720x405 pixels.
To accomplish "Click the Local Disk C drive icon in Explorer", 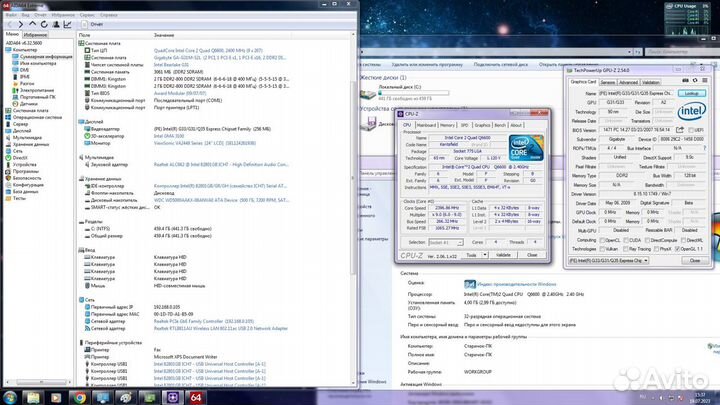I will [x=367, y=94].
